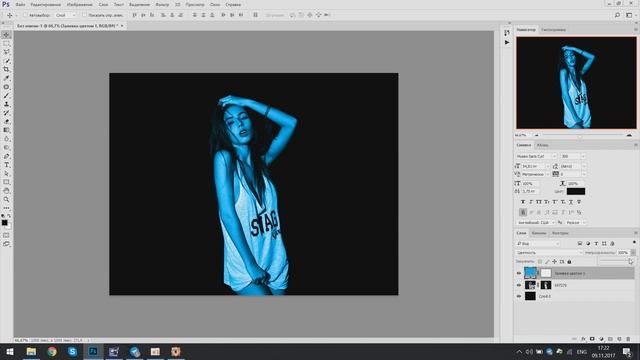Switch to the Гистограмма tab
This screenshot has height=360, width=640.
point(553,30)
